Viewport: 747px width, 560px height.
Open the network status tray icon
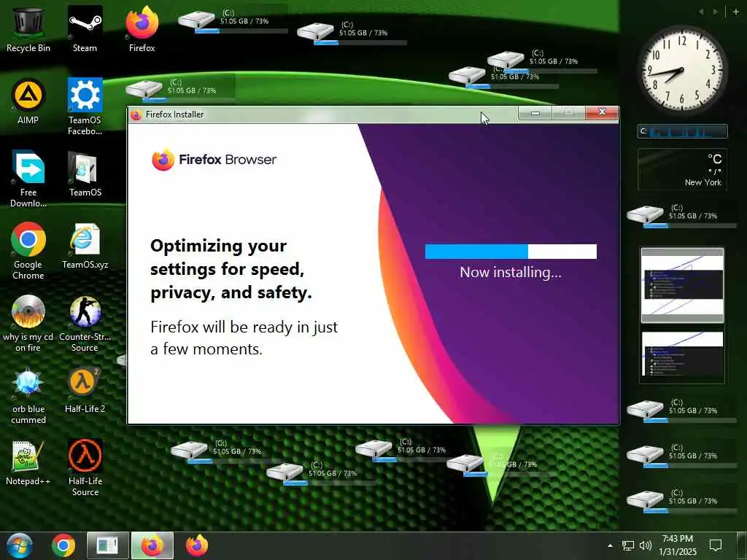tap(628, 545)
